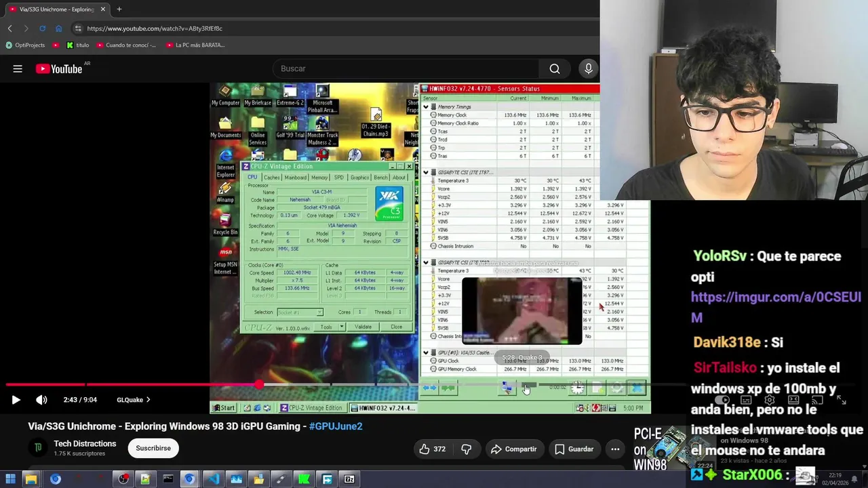The height and width of the screenshot is (488, 868).
Task: Go back in browser history
Action: pos(9,28)
